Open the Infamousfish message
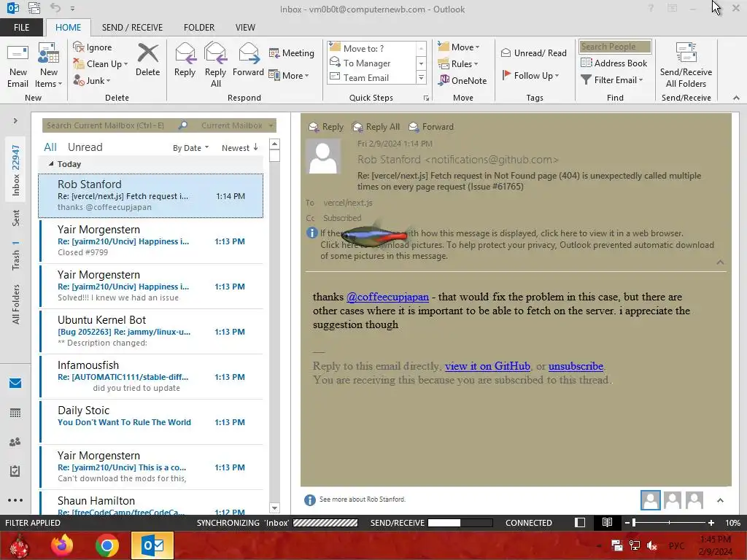 coord(151,376)
